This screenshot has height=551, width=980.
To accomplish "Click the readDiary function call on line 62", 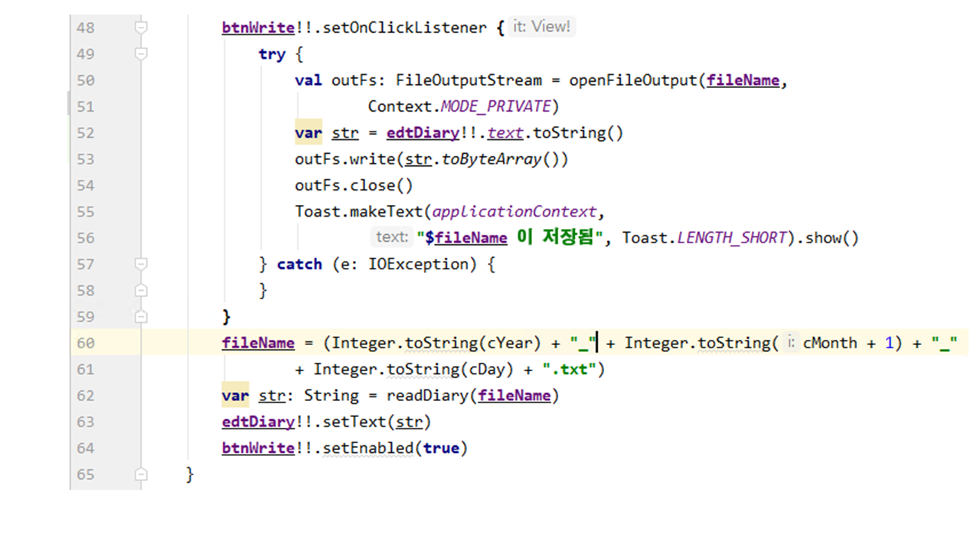I will point(426,396).
